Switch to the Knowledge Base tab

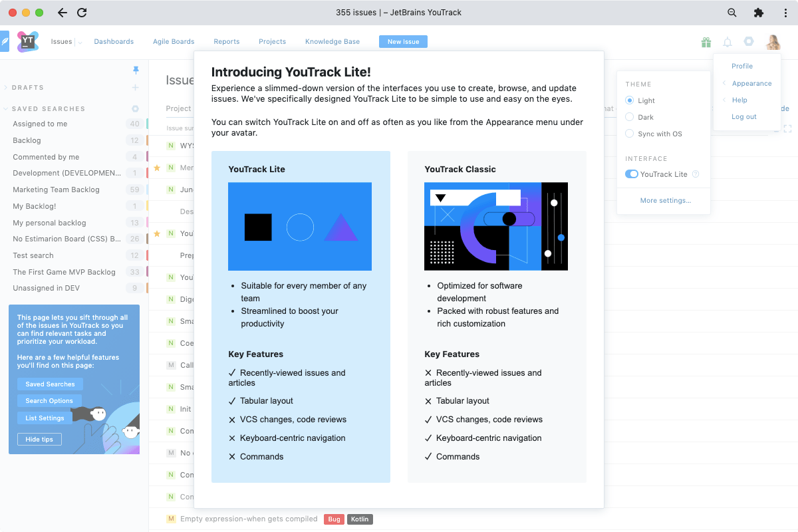332,41
